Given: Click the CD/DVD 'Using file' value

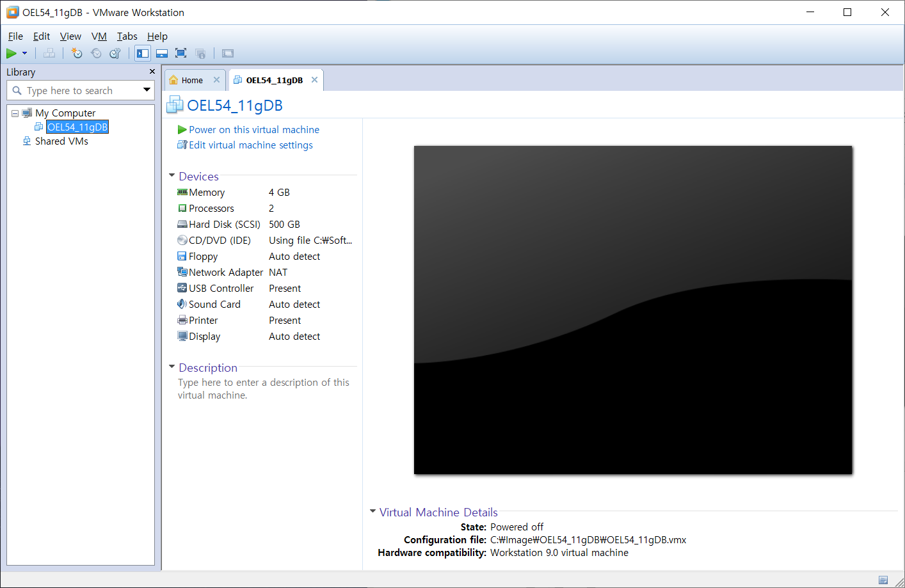Looking at the screenshot, I should coord(310,241).
